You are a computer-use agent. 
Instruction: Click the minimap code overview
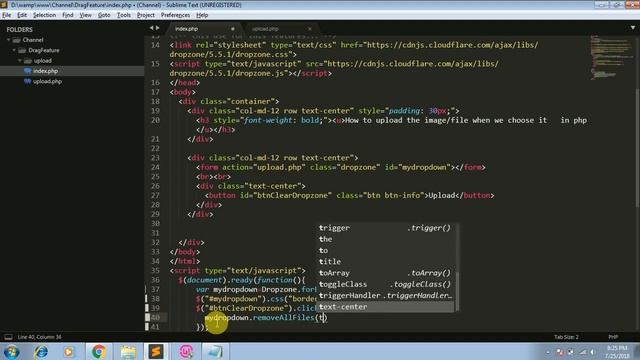tap(610, 57)
